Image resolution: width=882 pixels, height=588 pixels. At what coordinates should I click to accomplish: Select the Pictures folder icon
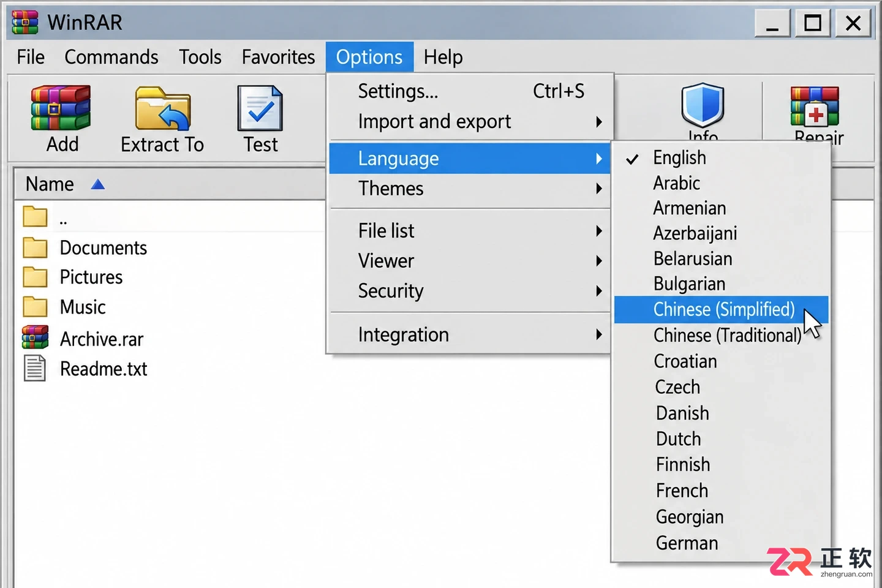click(35, 277)
